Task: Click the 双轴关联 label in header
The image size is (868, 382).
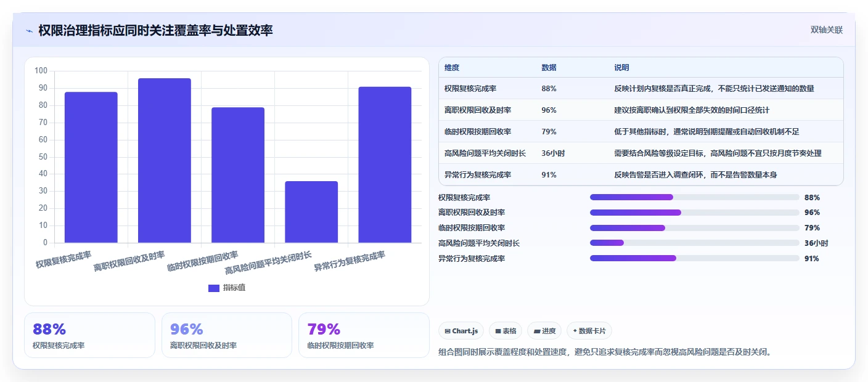Action: [x=826, y=30]
